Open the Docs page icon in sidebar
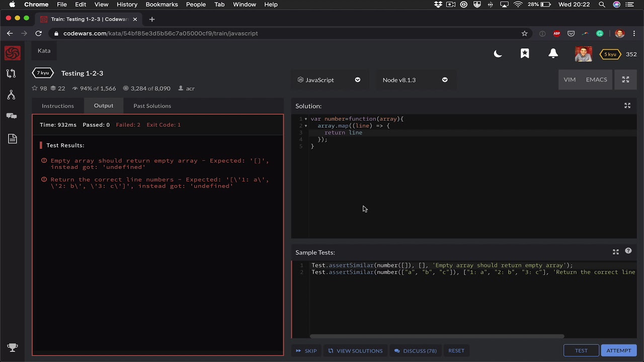 click(13, 139)
